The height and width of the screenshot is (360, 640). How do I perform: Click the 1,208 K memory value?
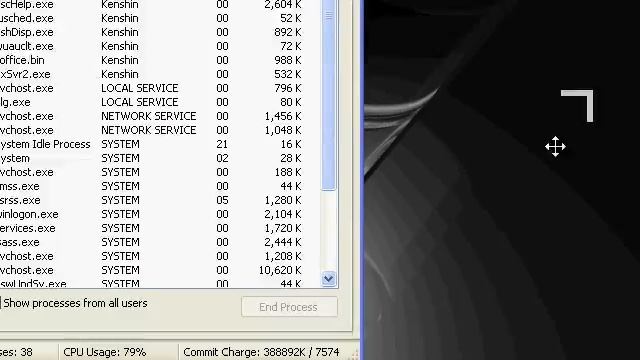283,256
